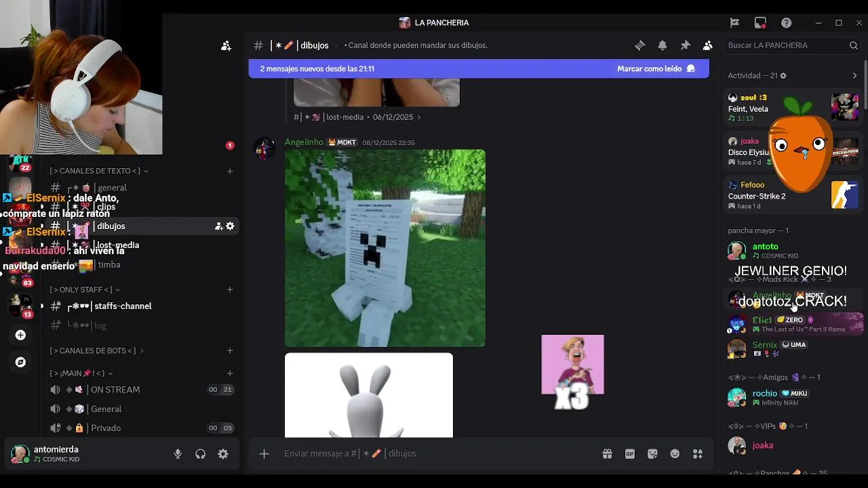
Task: Open the gift icon in message bar
Action: [607, 453]
